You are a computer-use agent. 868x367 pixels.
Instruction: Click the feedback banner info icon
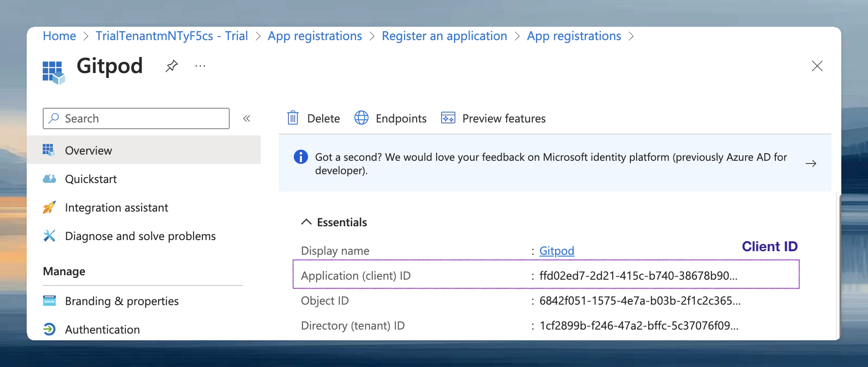pyautogui.click(x=301, y=157)
